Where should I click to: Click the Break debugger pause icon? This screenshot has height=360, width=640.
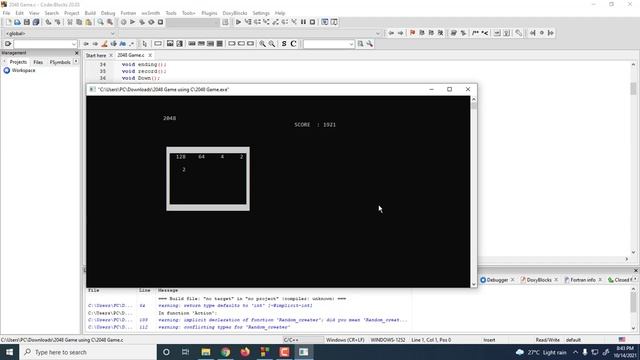[303, 22]
